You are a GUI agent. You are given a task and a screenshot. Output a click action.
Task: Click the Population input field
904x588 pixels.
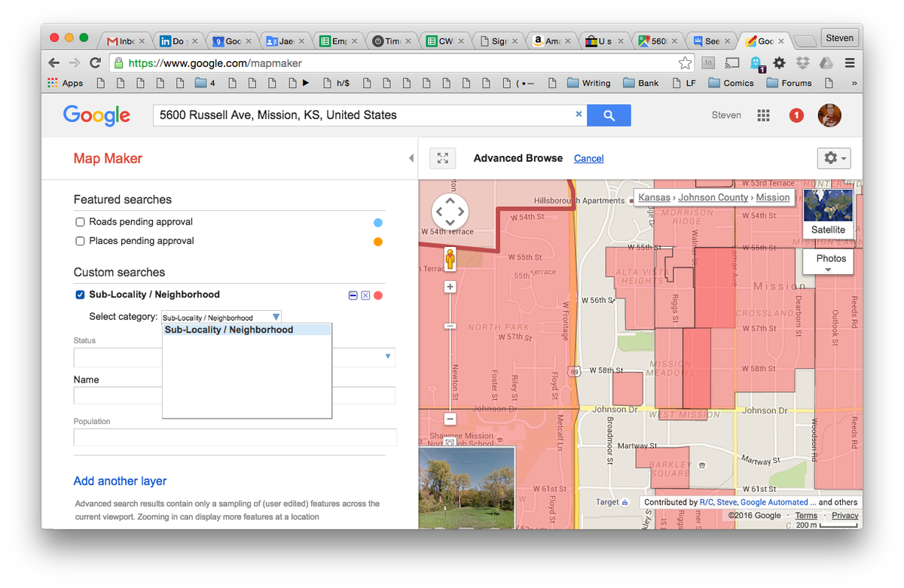coord(234,437)
